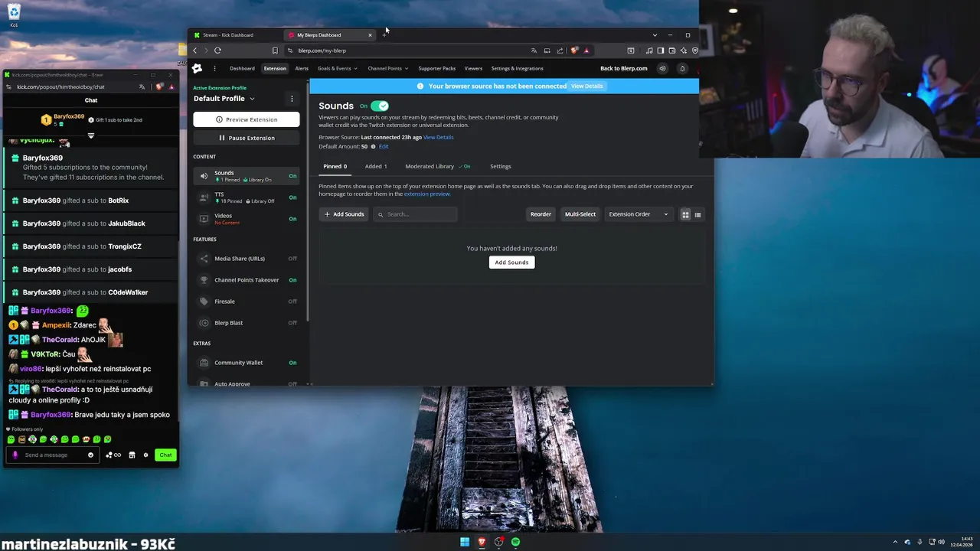The image size is (980, 551).
Task: Open the Blerp logo home icon
Action: (x=198, y=68)
